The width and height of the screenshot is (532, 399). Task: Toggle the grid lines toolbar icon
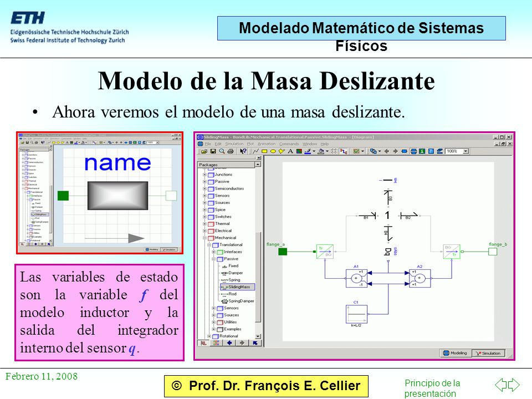pyautogui.click(x=334, y=151)
